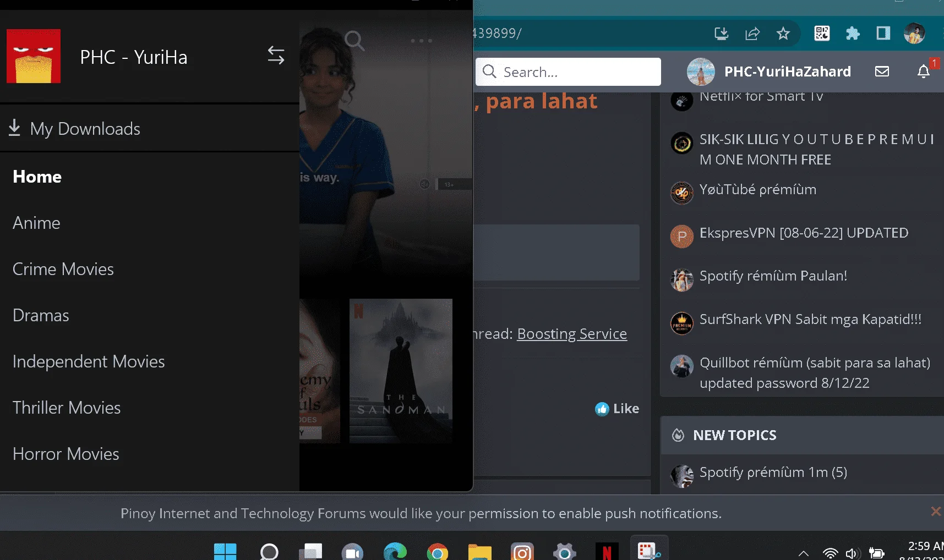
Task: Open Task View on taskbar
Action: (x=310, y=551)
